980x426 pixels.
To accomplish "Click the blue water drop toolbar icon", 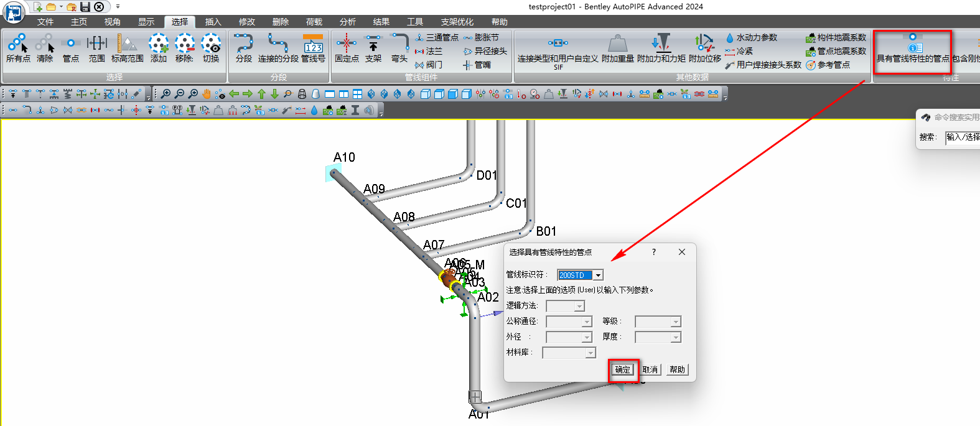I will coord(314,110).
